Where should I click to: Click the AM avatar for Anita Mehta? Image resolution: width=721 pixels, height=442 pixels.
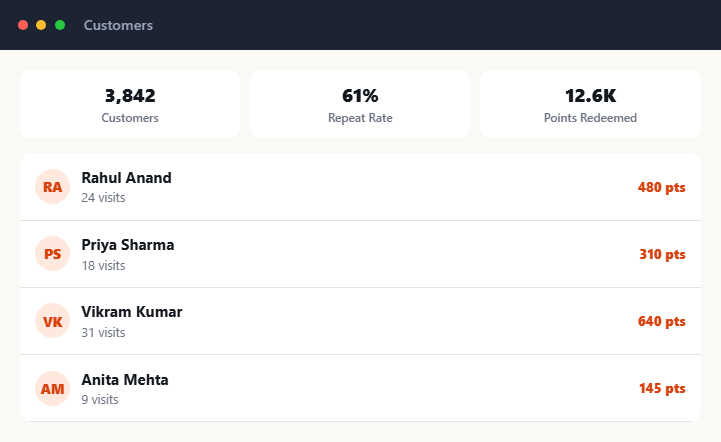click(52, 389)
